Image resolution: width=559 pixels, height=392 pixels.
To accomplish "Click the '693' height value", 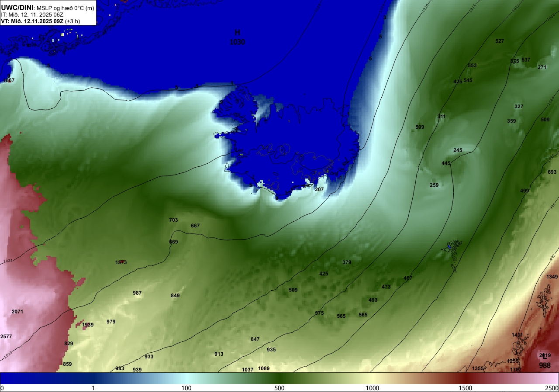I will [x=552, y=172].
